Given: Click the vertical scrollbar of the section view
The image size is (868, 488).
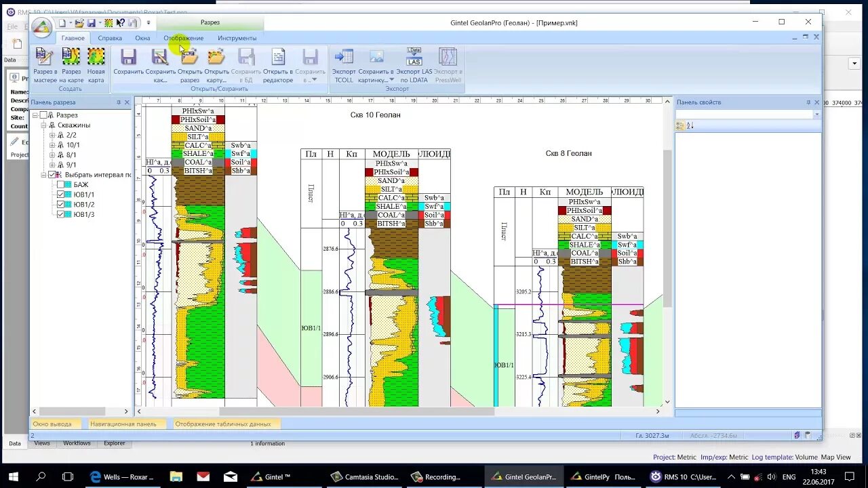Looking at the screenshot, I should [667, 228].
